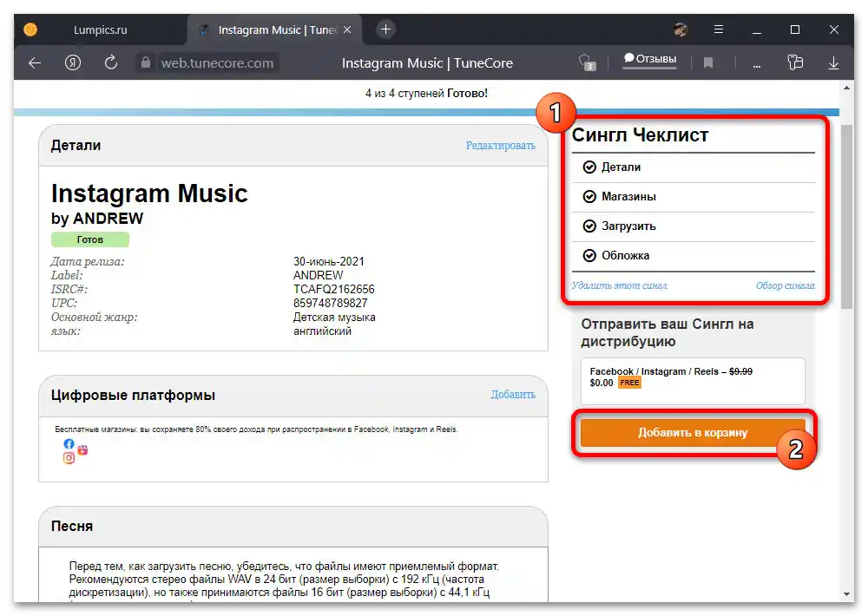Image resolution: width=868 pixels, height=616 pixels.
Task: Click the page title Instagram Music | TuneCore
Action: (x=427, y=63)
